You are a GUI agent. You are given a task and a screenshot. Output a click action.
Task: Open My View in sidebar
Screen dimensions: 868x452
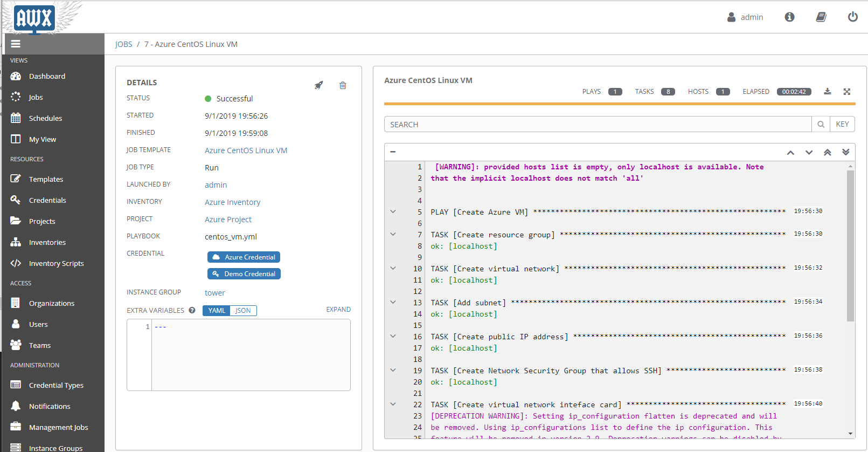[43, 139]
